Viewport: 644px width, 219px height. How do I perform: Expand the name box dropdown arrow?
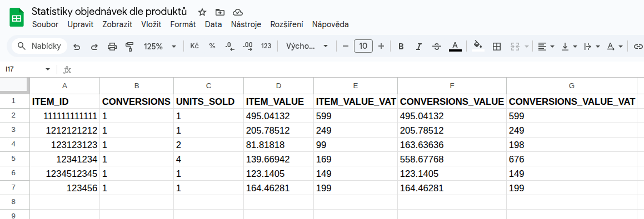coord(48,69)
